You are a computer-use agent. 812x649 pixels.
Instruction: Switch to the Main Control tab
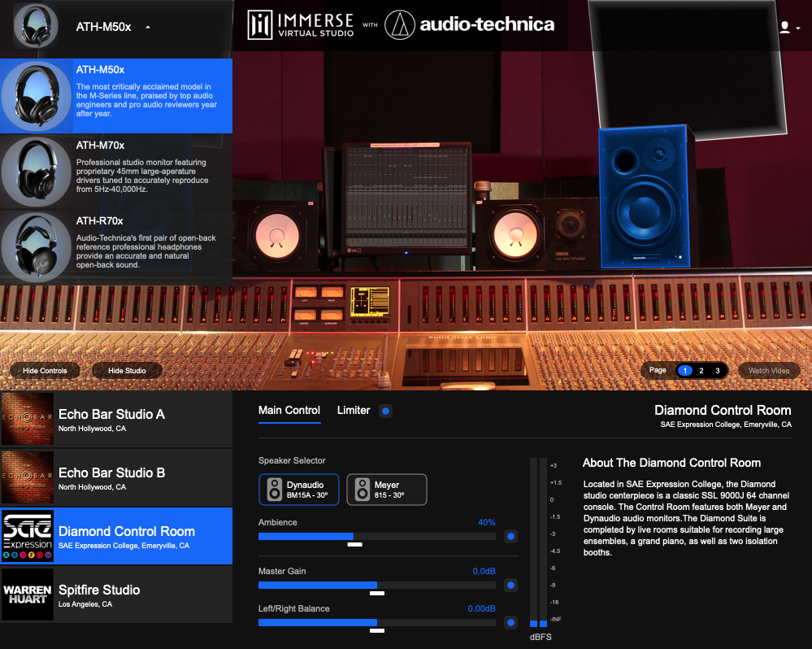click(289, 411)
